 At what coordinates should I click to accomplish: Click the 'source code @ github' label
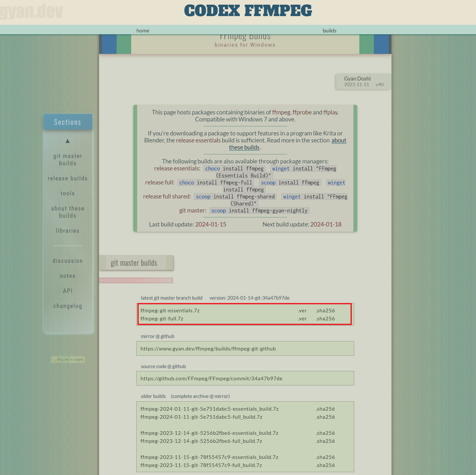click(163, 366)
